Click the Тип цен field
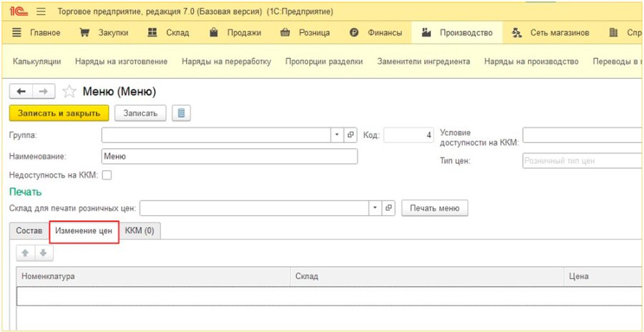The image size is (644, 332). pos(582,161)
